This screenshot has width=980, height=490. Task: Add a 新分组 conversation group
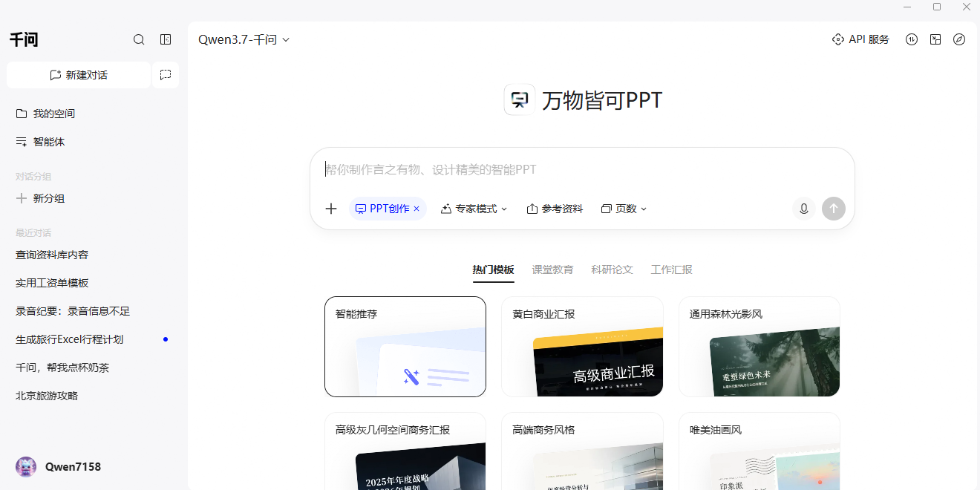[x=40, y=198]
